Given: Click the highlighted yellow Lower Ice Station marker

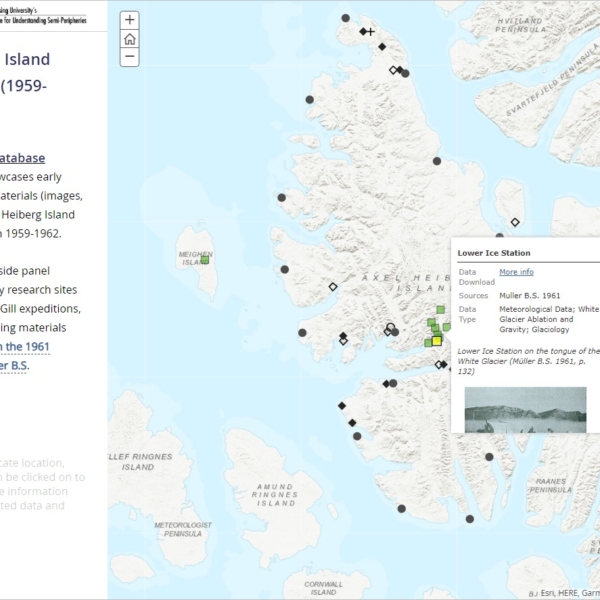Looking at the screenshot, I should point(437,341).
